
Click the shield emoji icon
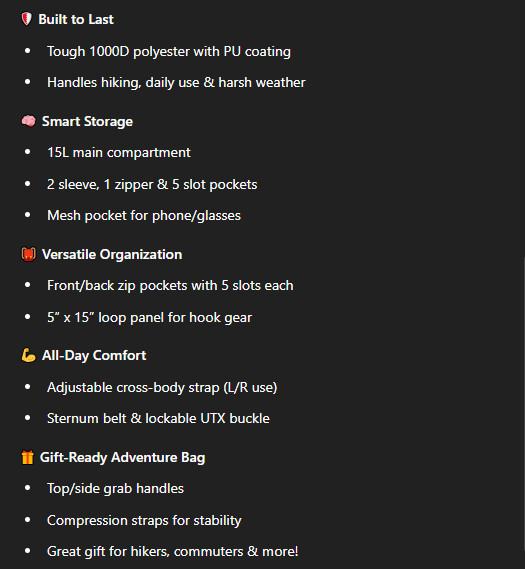click(26, 19)
